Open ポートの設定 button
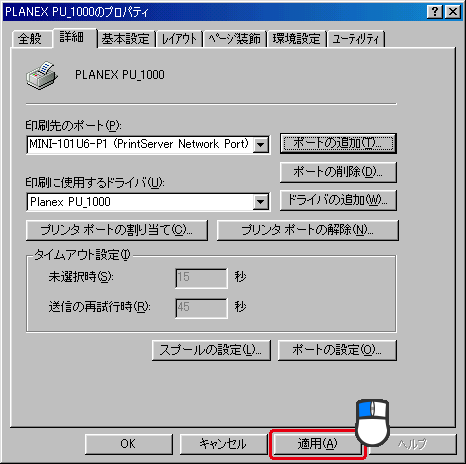The width and height of the screenshot is (466, 464). pyautogui.click(x=337, y=350)
